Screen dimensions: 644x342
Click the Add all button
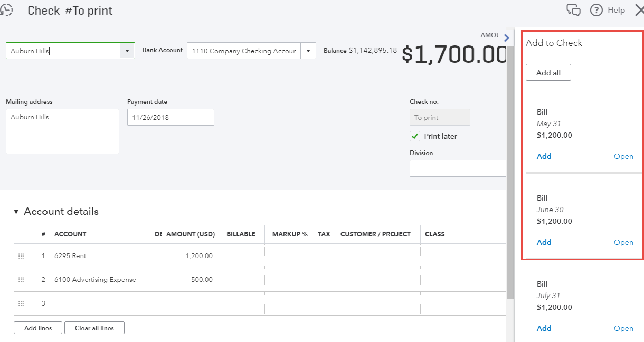pos(548,72)
